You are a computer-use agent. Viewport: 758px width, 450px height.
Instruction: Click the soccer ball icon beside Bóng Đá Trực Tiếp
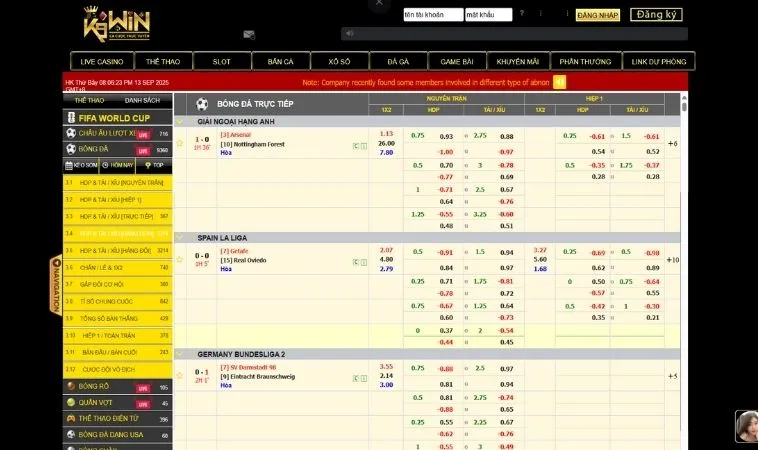pyautogui.click(x=202, y=104)
